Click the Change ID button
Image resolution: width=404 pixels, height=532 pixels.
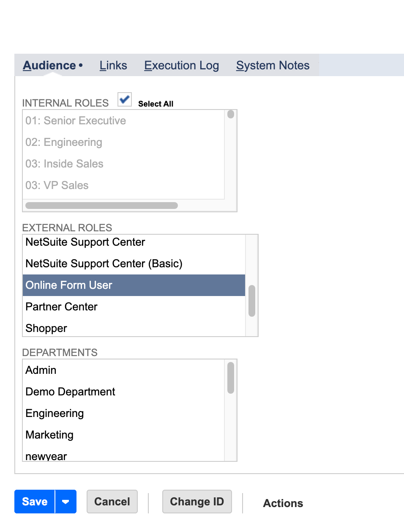pos(197,502)
